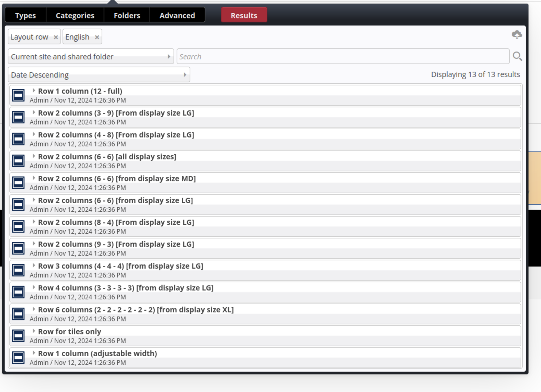Click the Row 2 columns (3 - 9) layout icon
The height and width of the screenshot is (392, 541).
(19, 117)
